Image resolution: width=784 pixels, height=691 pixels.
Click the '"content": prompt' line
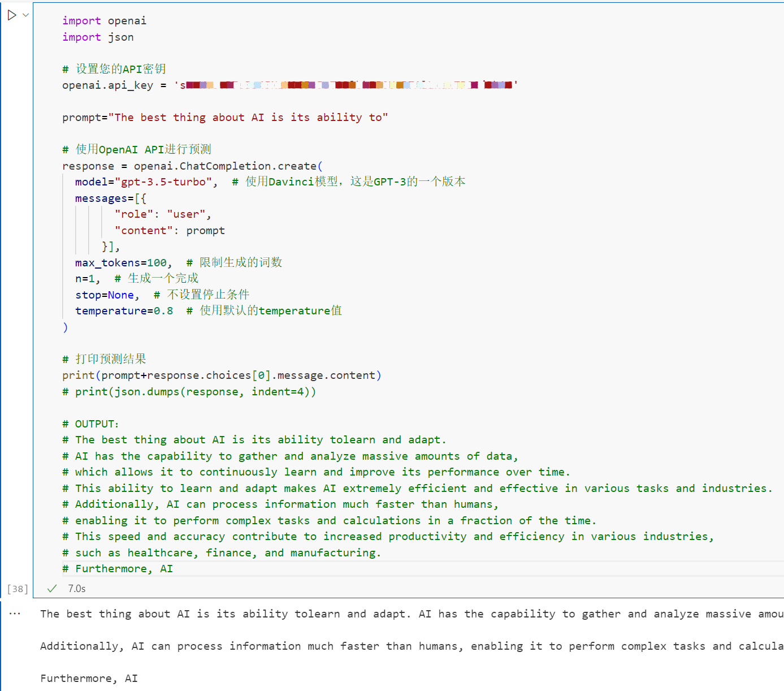coord(170,231)
